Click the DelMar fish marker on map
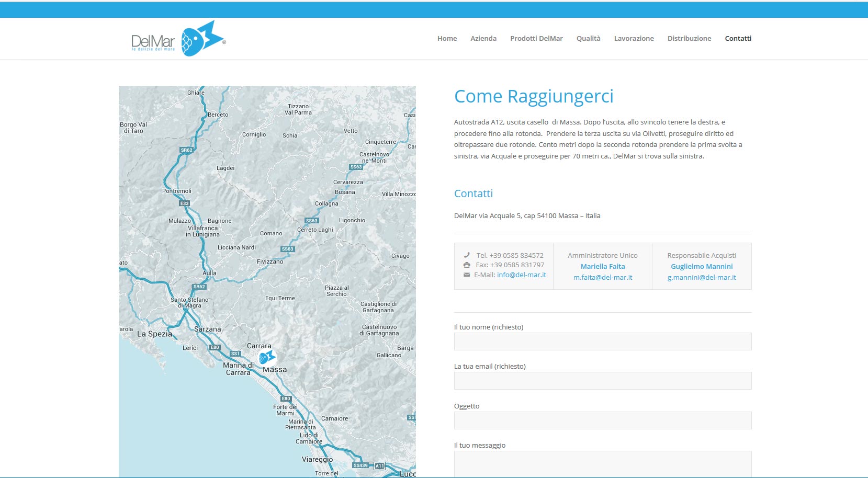This screenshot has height=478, width=868. 267,357
